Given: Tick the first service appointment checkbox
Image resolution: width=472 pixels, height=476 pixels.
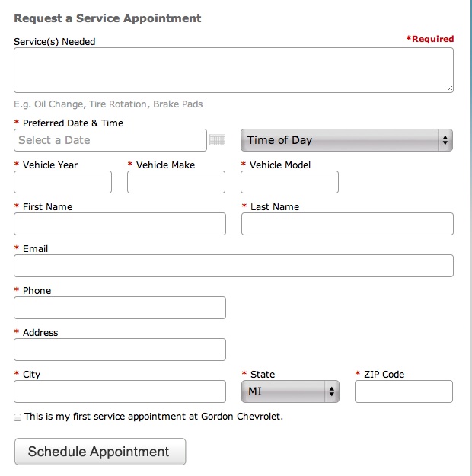Looking at the screenshot, I should (x=18, y=417).
